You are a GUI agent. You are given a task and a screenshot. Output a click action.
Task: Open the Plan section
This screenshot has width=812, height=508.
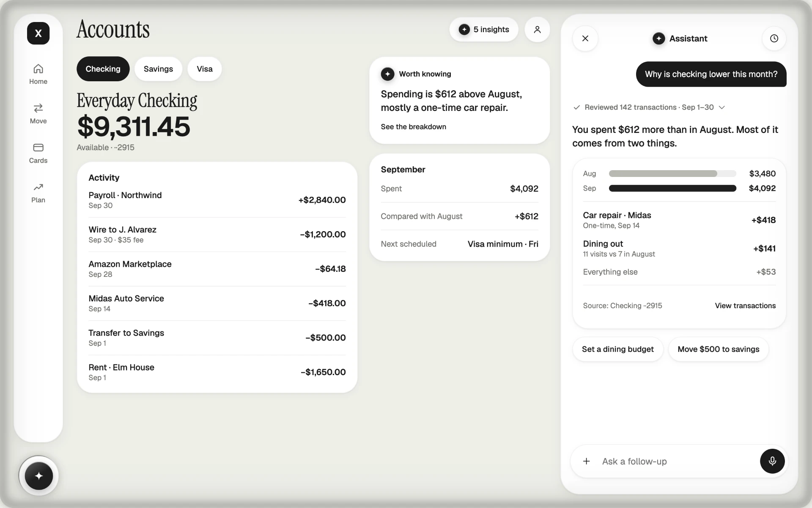click(38, 193)
